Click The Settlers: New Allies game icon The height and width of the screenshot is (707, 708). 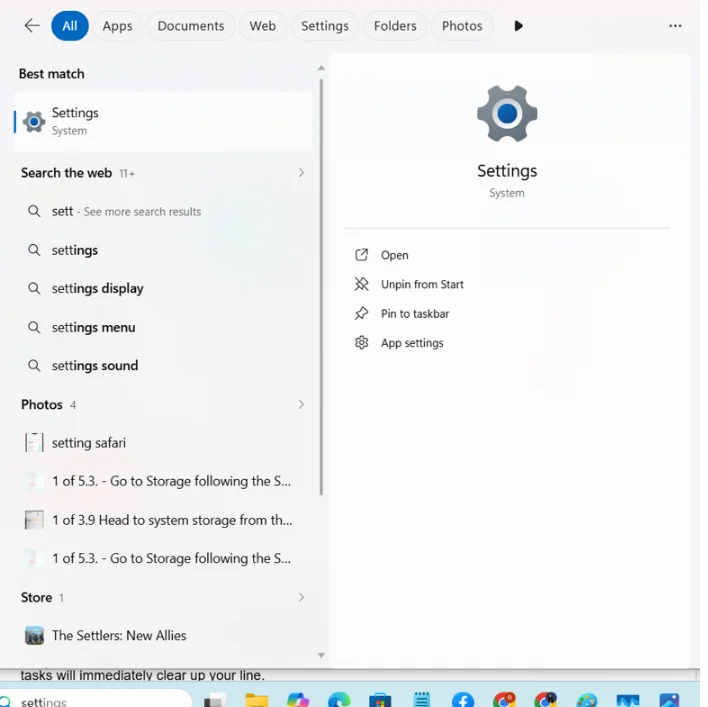pos(34,636)
